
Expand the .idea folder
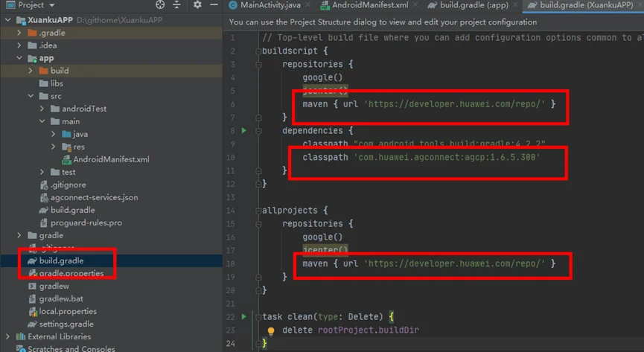click(19, 45)
